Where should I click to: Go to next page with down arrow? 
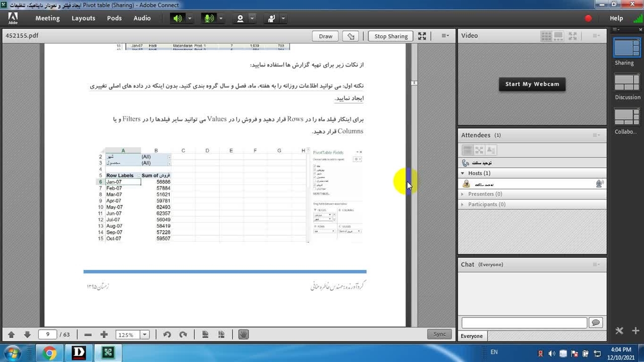(x=27, y=334)
